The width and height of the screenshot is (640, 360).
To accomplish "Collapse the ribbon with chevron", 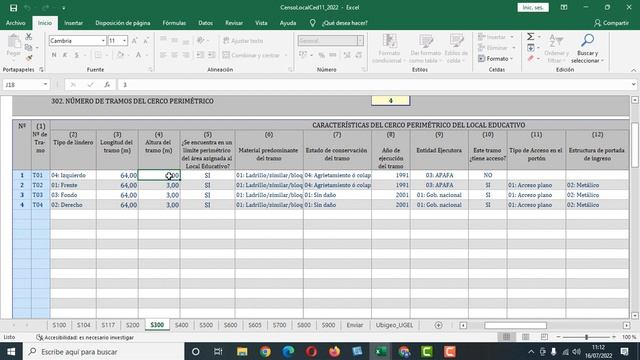I will pyautogui.click(x=633, y=70).
